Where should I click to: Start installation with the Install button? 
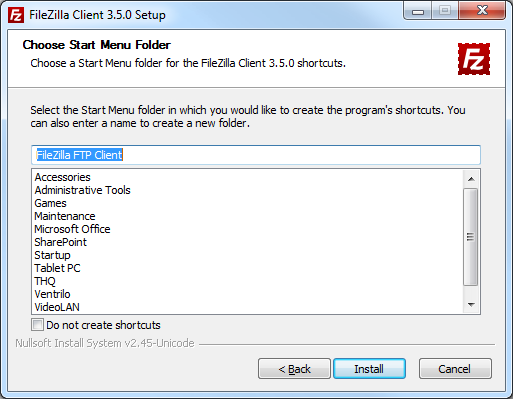[369, 369]
